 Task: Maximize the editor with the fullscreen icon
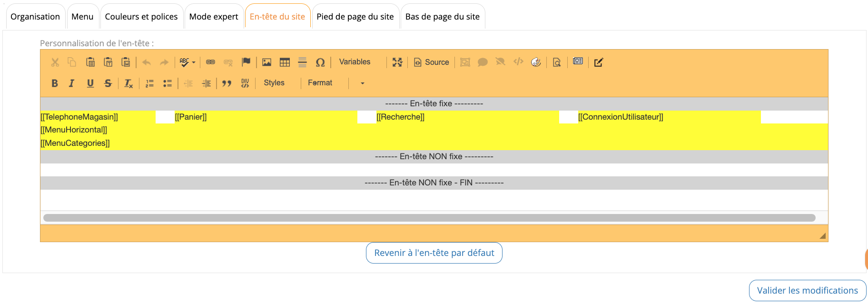click(397, 62)
